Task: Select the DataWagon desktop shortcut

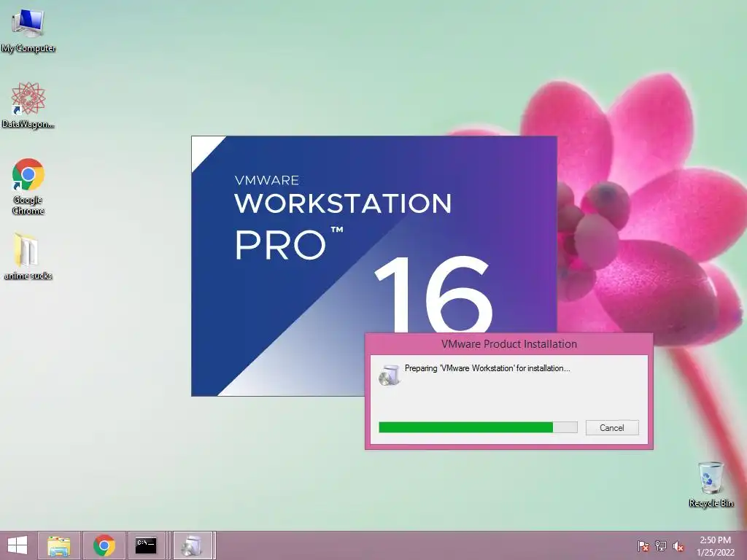Action: click(x=28, y=105)
